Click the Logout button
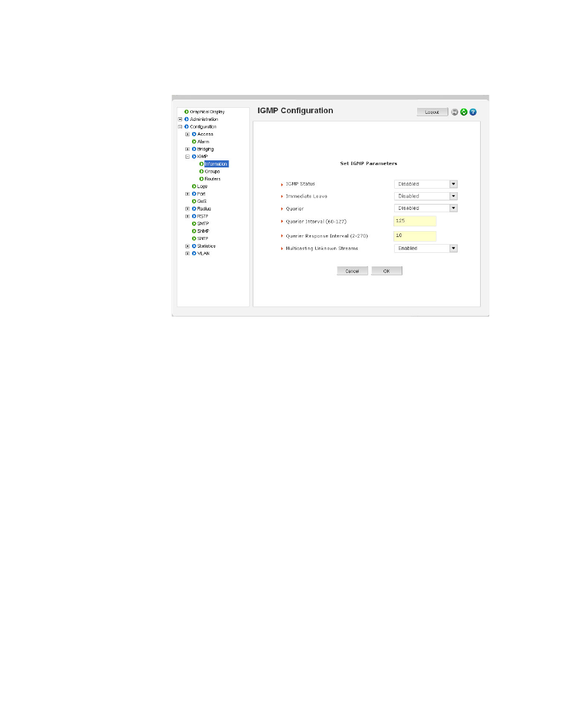This screenshot has height=728, width=562. 432,112
